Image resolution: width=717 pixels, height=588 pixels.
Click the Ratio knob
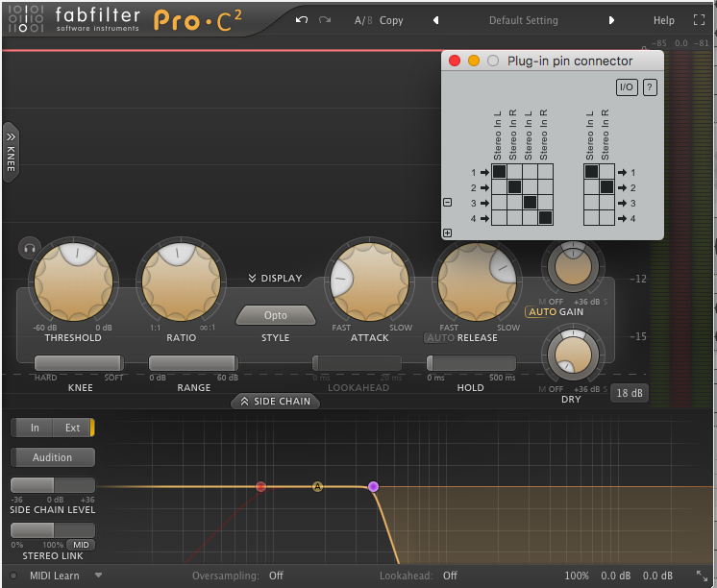coord(181,282)
